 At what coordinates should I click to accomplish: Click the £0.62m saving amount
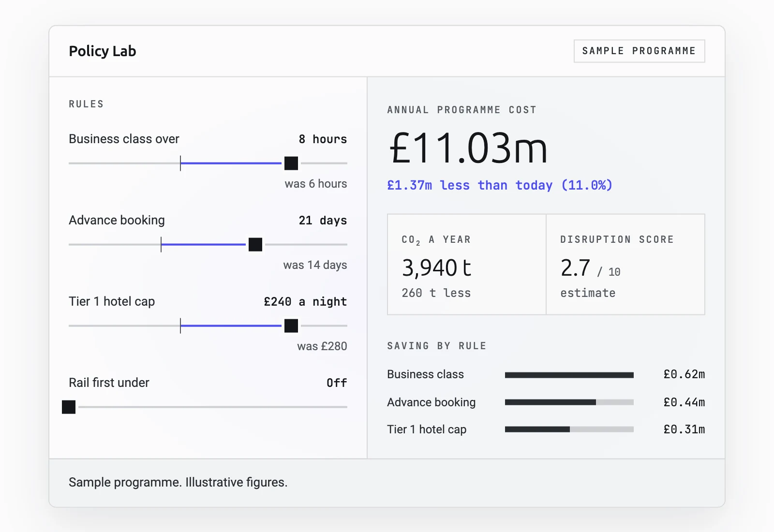tap(684, 374)
